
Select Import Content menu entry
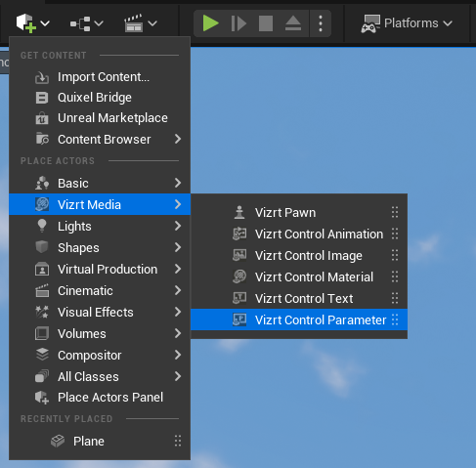click(x=100, y=77)
